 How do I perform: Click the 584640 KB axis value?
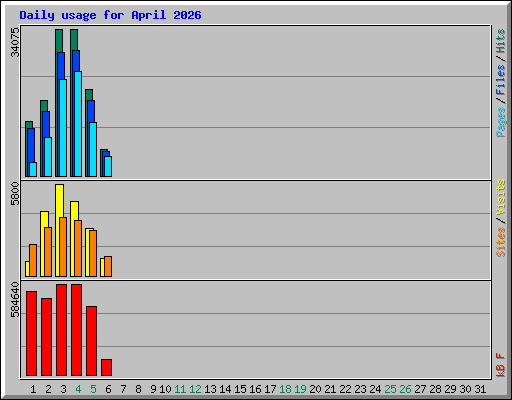pyautogui.click(x=15, y=300)
